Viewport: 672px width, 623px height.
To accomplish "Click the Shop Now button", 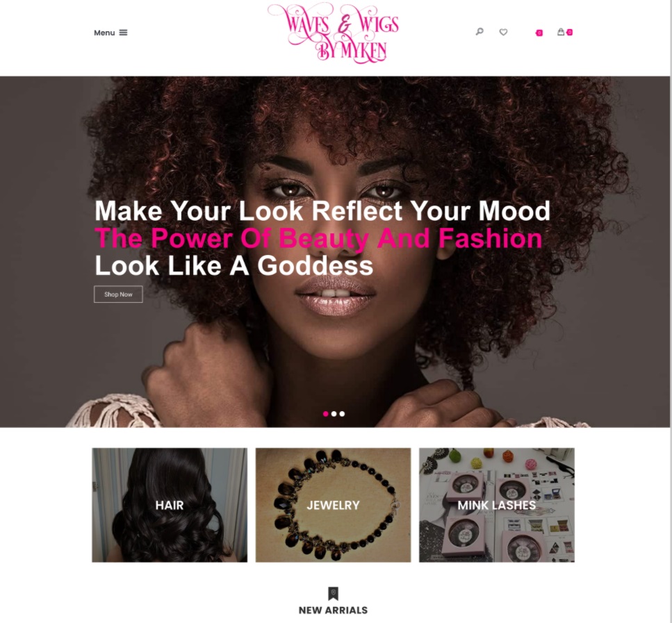I will click(118, 294).
